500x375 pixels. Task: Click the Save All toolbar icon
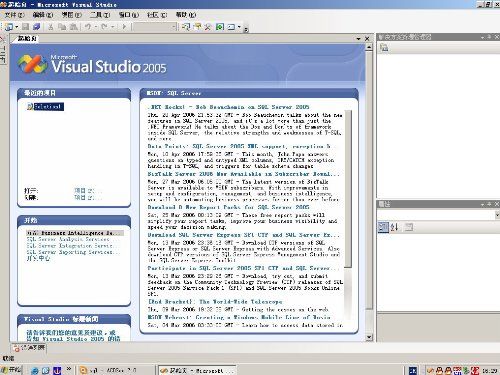pyautogui.click(x=36, y=27)
